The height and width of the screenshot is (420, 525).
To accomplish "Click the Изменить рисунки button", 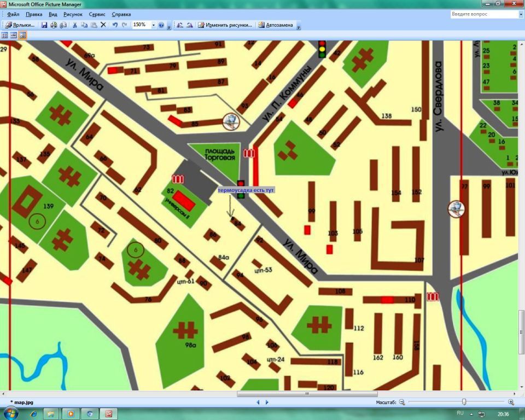I will coord(225,25).
